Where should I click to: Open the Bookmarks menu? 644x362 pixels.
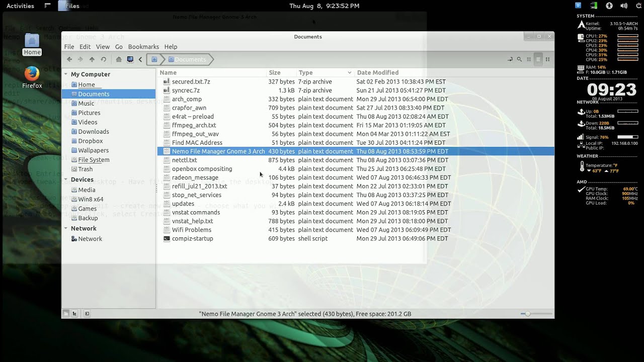click(x=143, y=47)
